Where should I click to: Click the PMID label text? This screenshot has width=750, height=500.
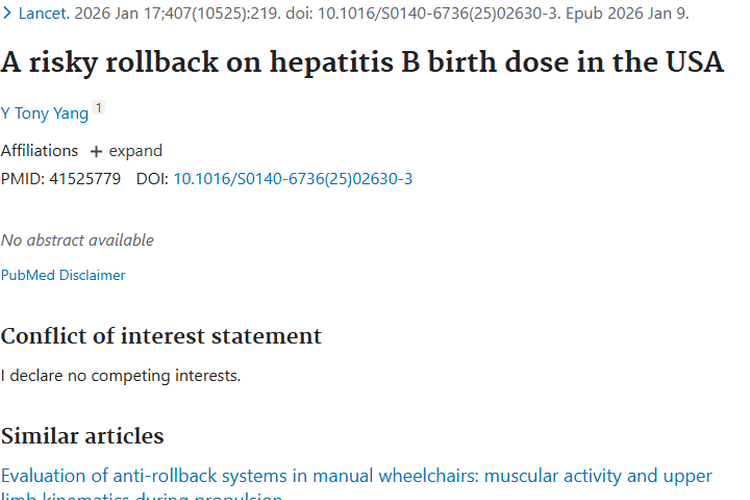(21, 179)
